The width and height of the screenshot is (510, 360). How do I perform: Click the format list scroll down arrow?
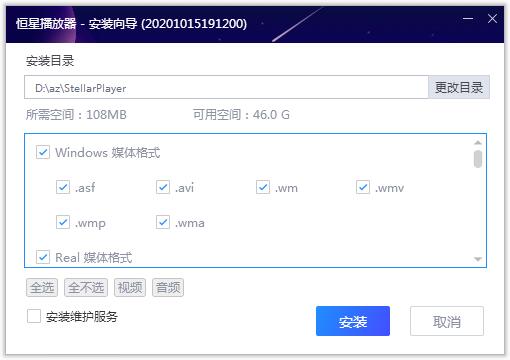point(478,259)
